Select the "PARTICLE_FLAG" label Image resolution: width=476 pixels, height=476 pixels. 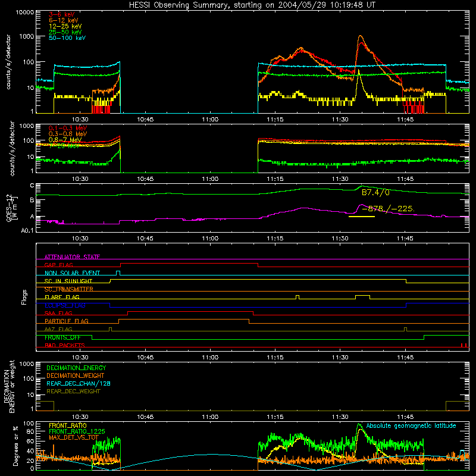[67, 321]
